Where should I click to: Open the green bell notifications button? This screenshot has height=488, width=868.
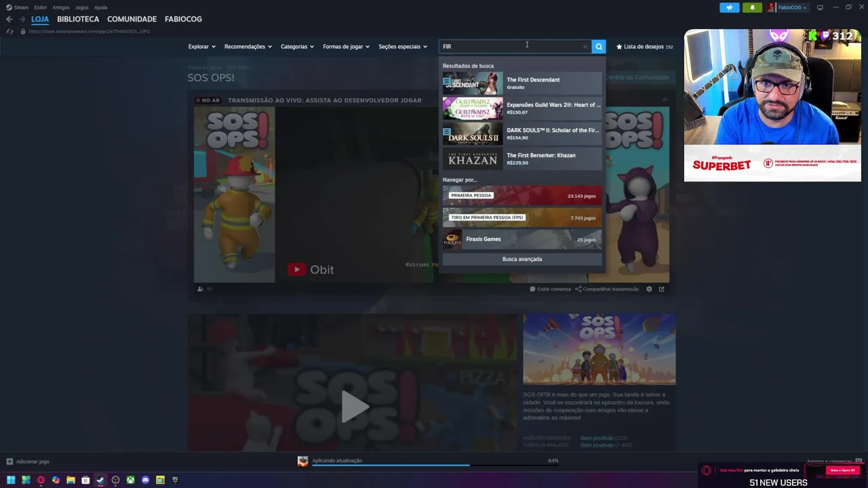(752, 7)
